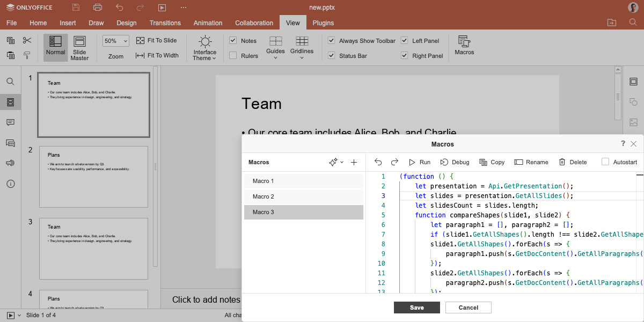Toggle the Right Panel checkbox
This screenshot has height=322, width=644.
[x=405, y=55]
